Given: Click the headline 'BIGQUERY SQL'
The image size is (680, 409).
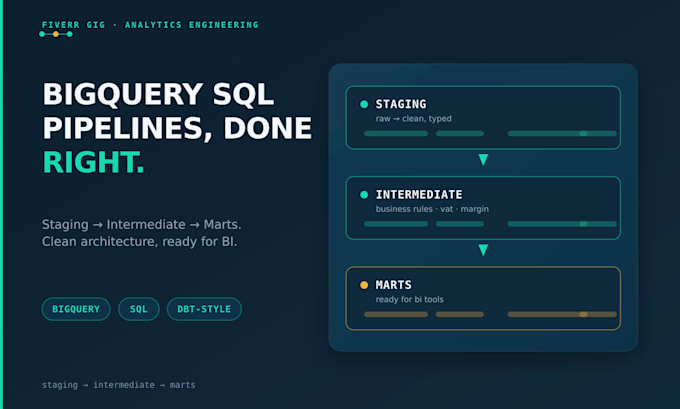Looking at the screenshot, I should tap(158, 94).
